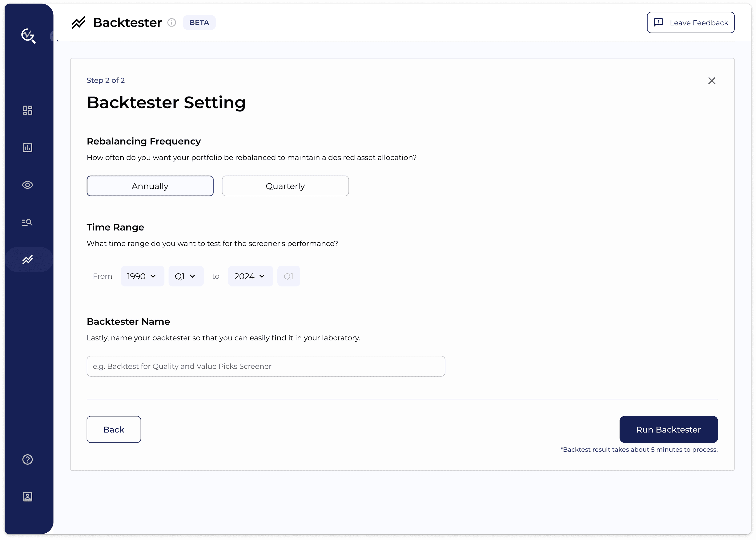Click the Run Backtester button
Viewport: 756px width, 540px height.
[x=668, y=430]
